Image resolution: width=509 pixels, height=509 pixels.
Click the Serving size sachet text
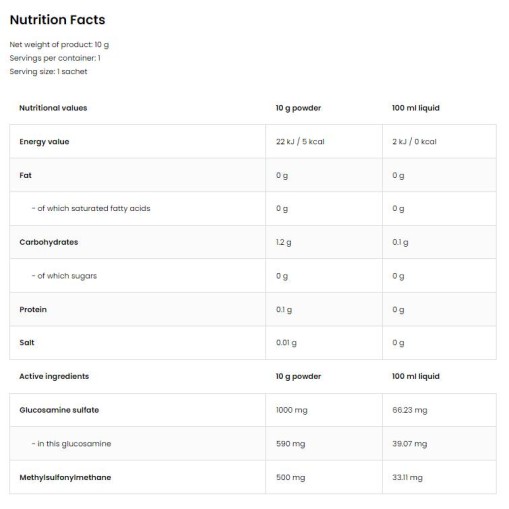48,72
